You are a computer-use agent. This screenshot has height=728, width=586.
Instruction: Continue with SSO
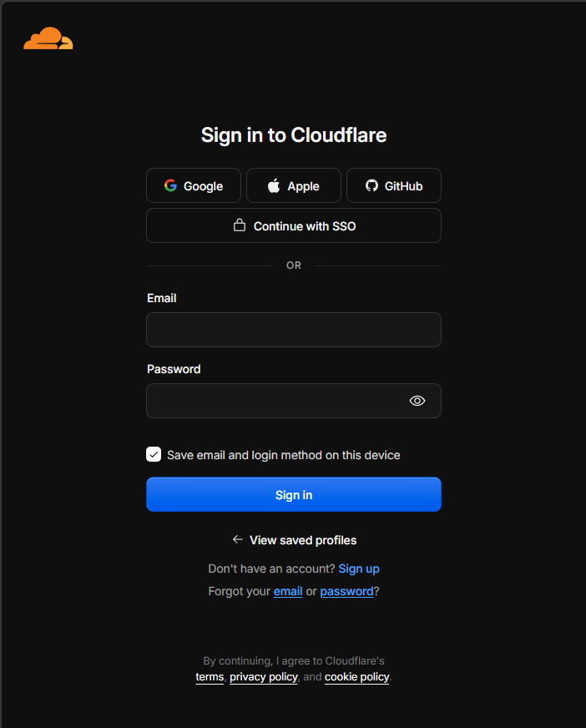[x=294, y=225]
